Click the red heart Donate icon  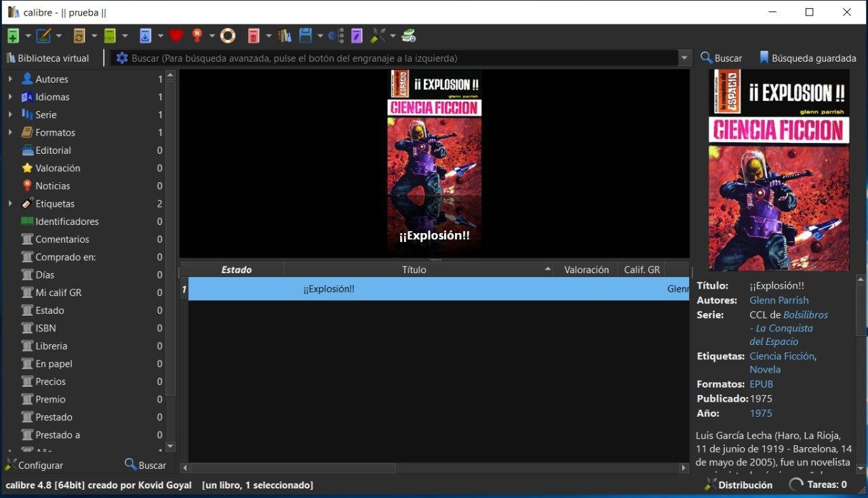point(176,36)
